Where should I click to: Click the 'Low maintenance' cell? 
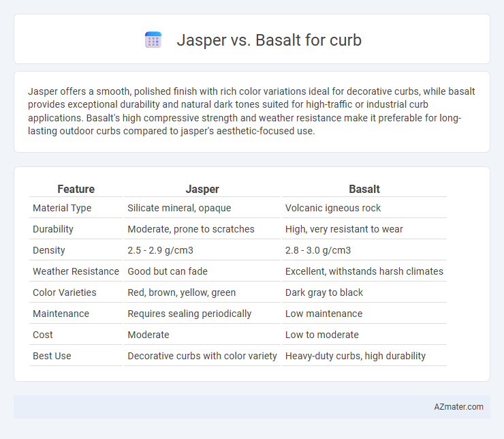(324, 314)
